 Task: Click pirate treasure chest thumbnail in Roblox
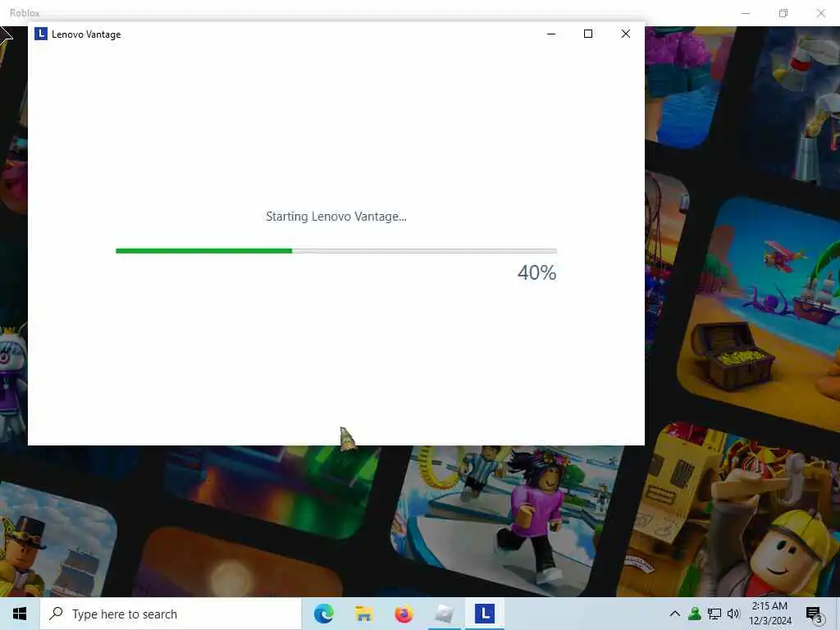[x=760, y=313]
